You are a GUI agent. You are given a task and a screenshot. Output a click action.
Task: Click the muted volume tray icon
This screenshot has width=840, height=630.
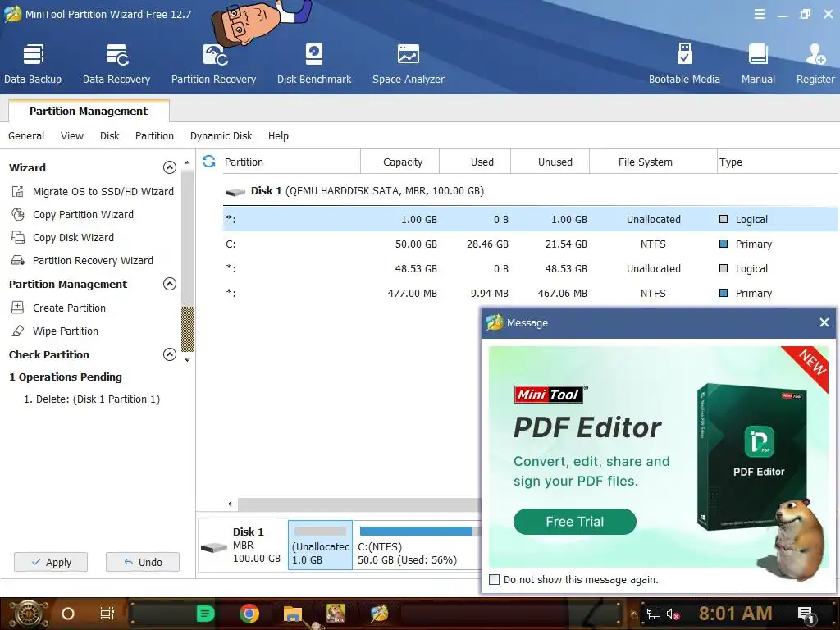coord(673,614)
